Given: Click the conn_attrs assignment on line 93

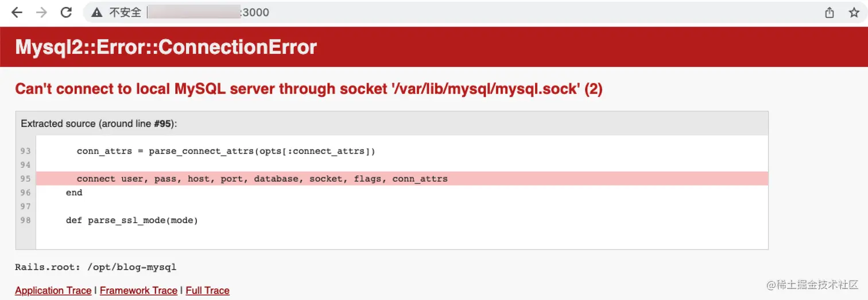Looking at the screenshot, I should (226, 151).
